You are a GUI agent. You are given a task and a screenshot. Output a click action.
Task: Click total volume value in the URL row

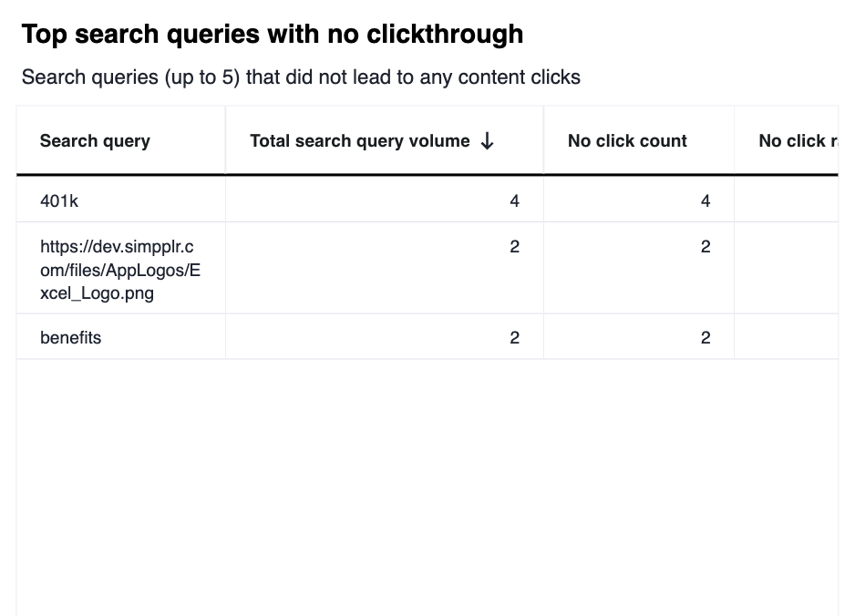514,247
